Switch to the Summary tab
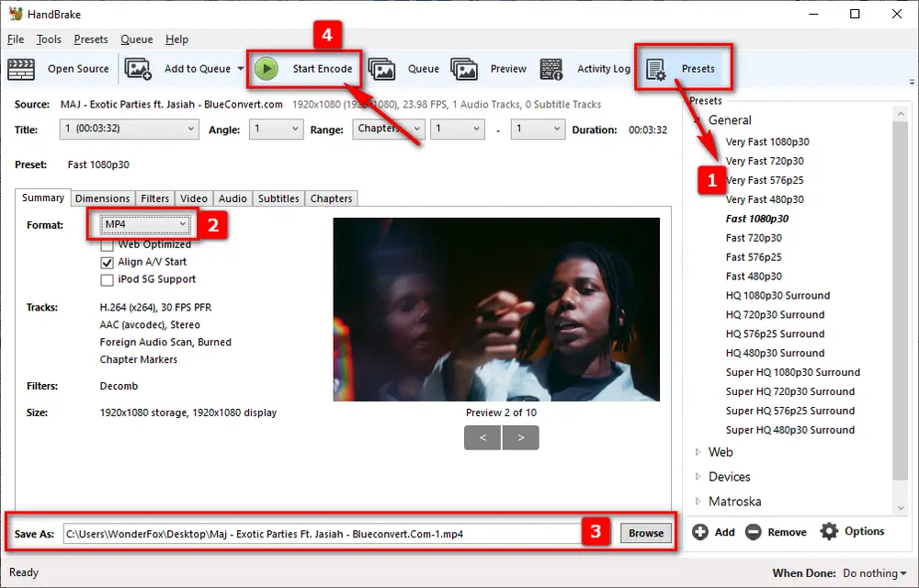 click(x=43, y=198)
